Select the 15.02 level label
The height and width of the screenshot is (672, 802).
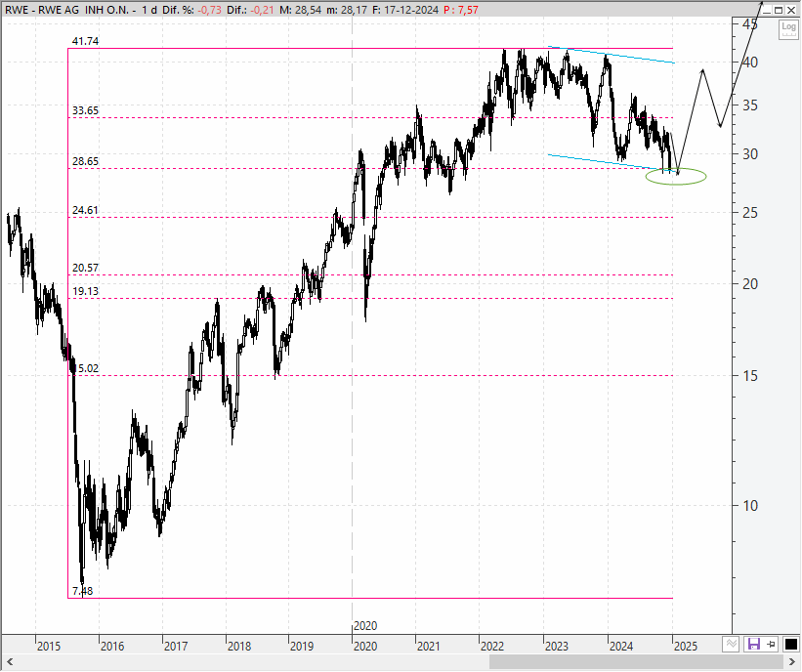(85, 368)
